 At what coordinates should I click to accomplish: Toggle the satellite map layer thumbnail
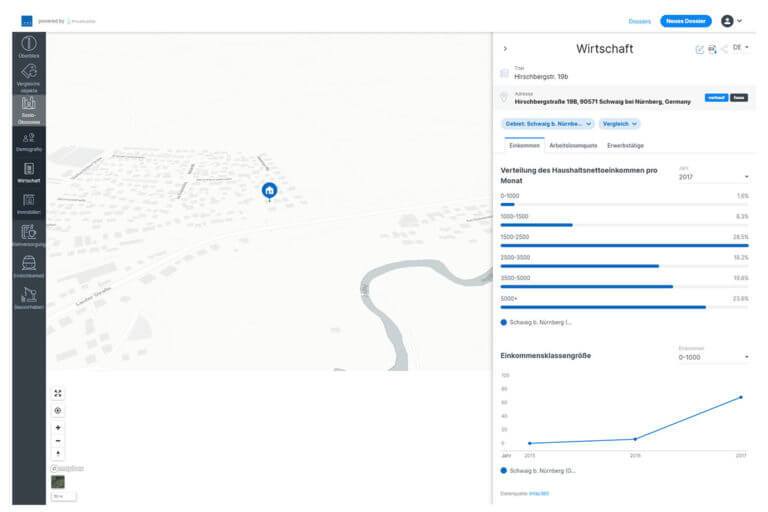tap(58, 482)
